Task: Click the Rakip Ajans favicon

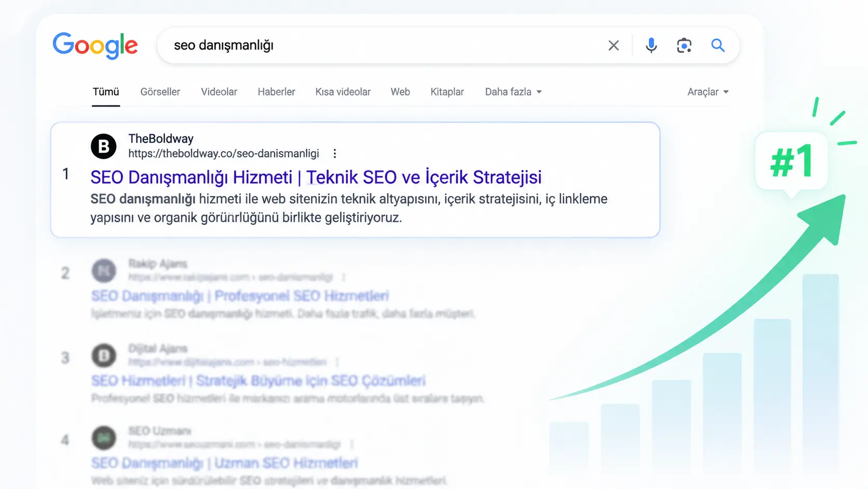Action: click(104, 271)
